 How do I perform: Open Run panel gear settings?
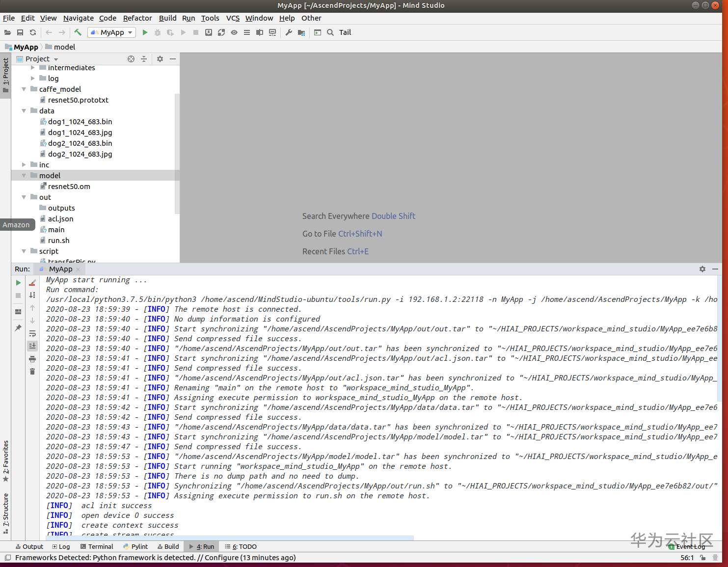702,269
